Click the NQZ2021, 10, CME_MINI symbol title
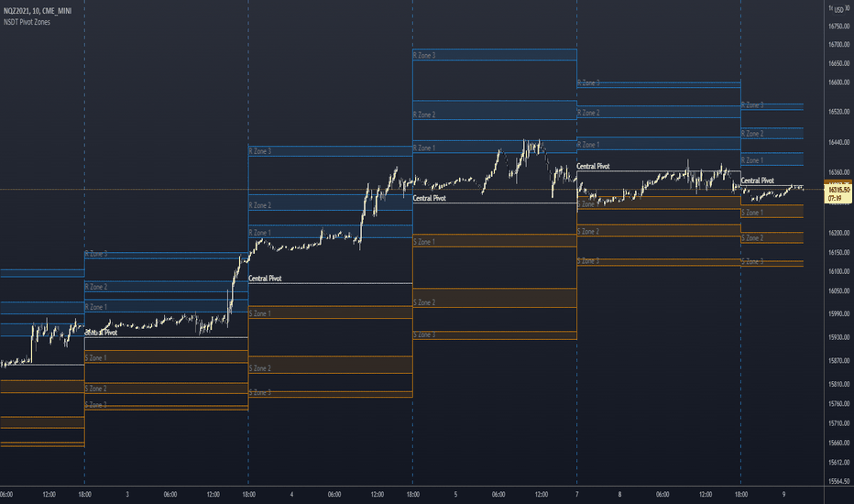The image size is (854, 504). point(37,11)
